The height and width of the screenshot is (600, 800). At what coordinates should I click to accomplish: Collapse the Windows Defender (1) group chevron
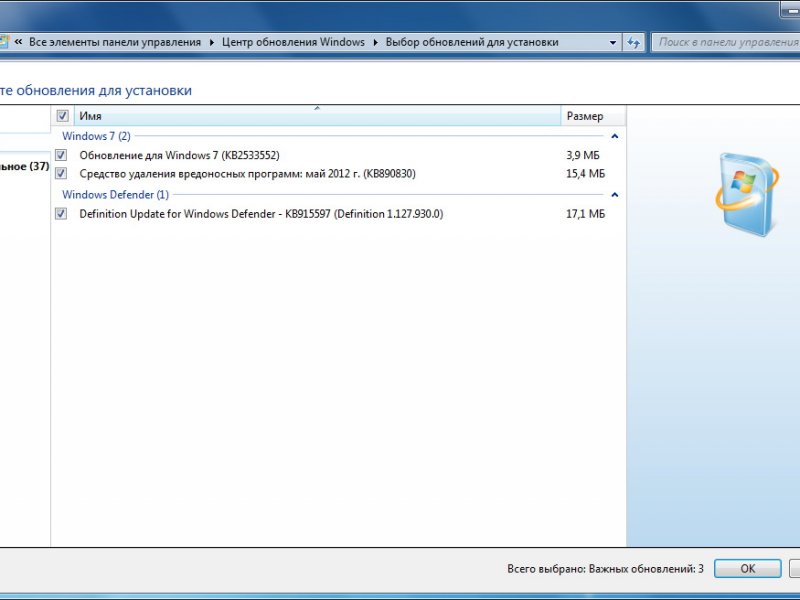tap(615, 195)
